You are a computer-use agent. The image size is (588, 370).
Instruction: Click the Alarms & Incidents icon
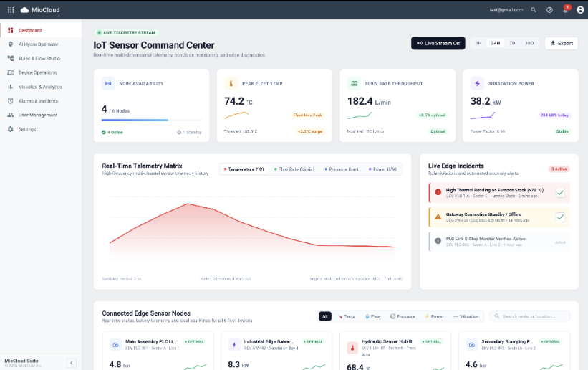pos(11,100)
